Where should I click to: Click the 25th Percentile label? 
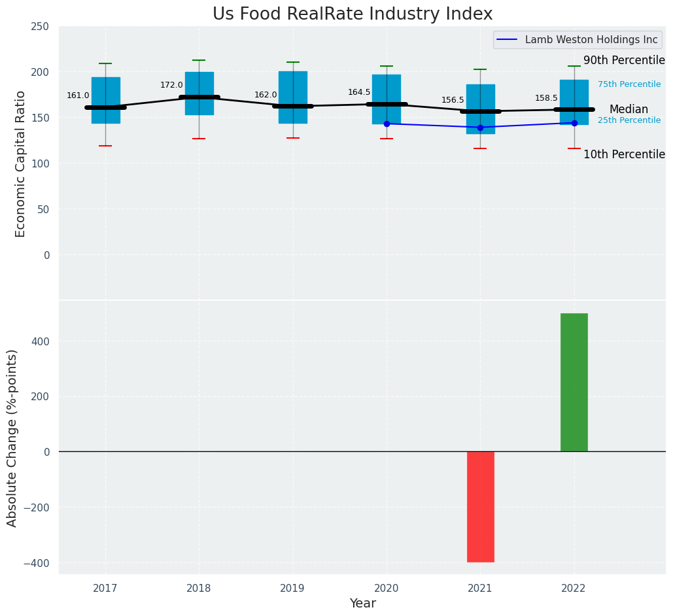pyautogui.click(x=629, y=120)
